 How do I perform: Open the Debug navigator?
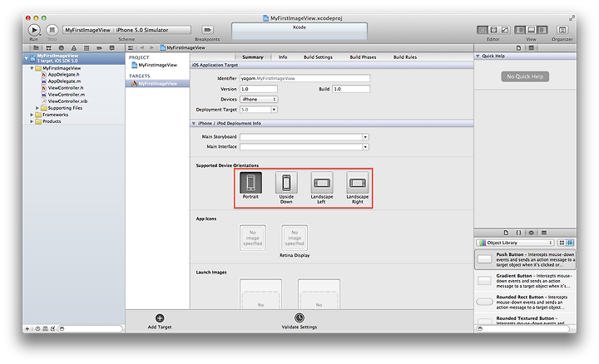87,48
